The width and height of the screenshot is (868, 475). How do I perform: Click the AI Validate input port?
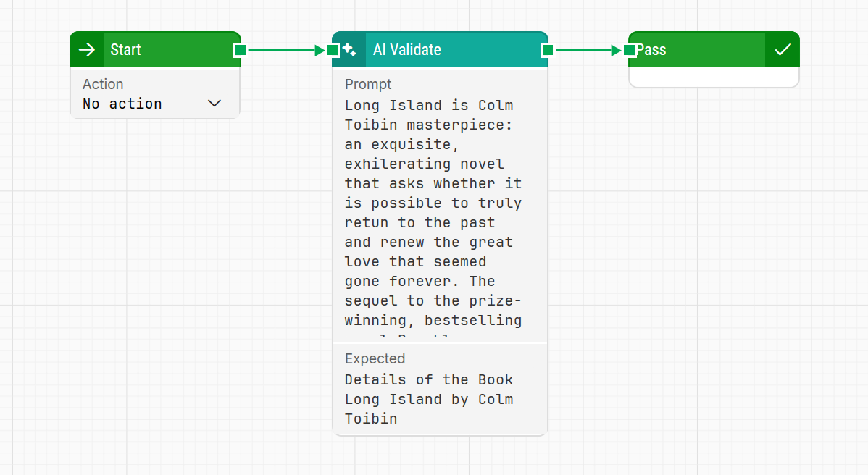coord(333,50)
